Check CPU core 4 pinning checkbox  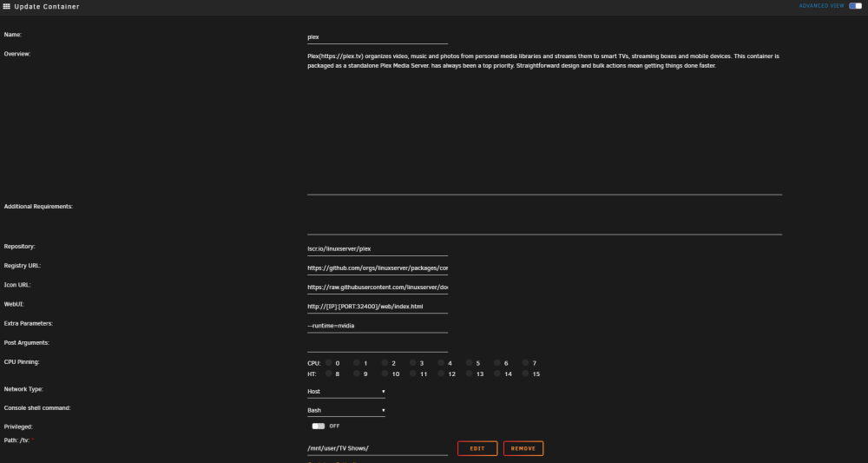click(x=441, y=363)
